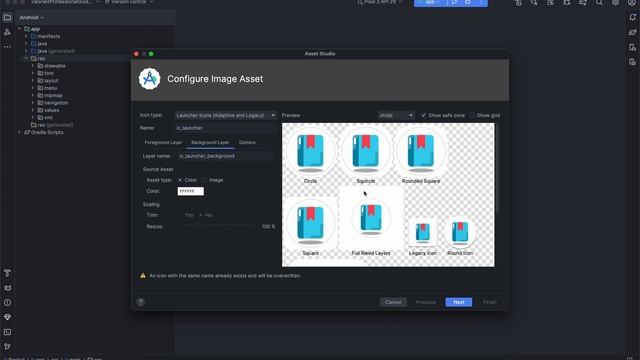Open the Device Manager sidebar icon

click(x=632, y=47)
